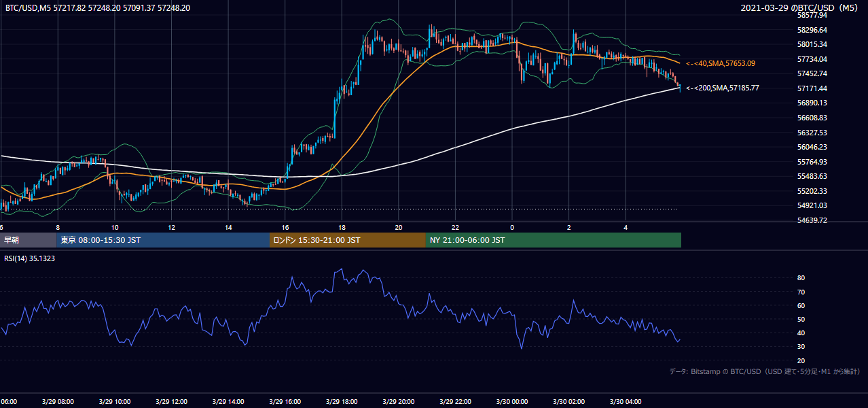
Task: Click the 東京 08:00-15:30 JST session bar
Action: (x=163, y=240)
